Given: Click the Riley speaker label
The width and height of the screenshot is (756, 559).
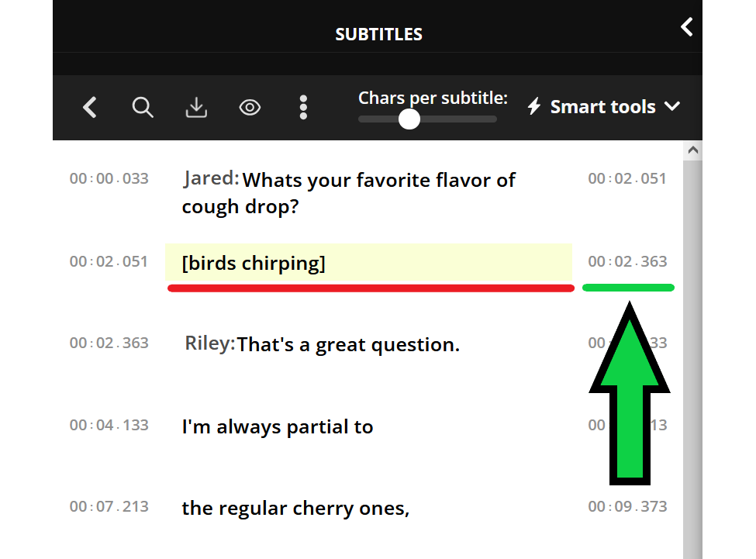Looking at the screenshot, I should (x=209, y=343).
